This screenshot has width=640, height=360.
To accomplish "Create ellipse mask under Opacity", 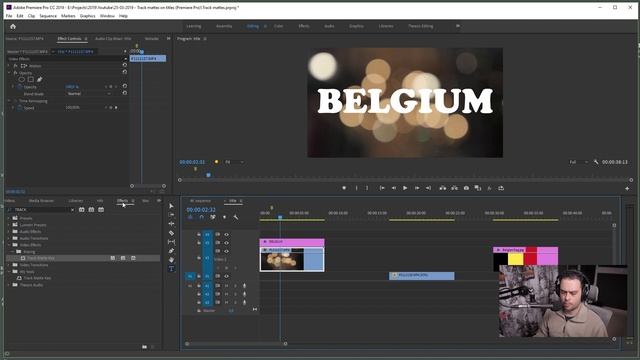I will pos(22,80).
